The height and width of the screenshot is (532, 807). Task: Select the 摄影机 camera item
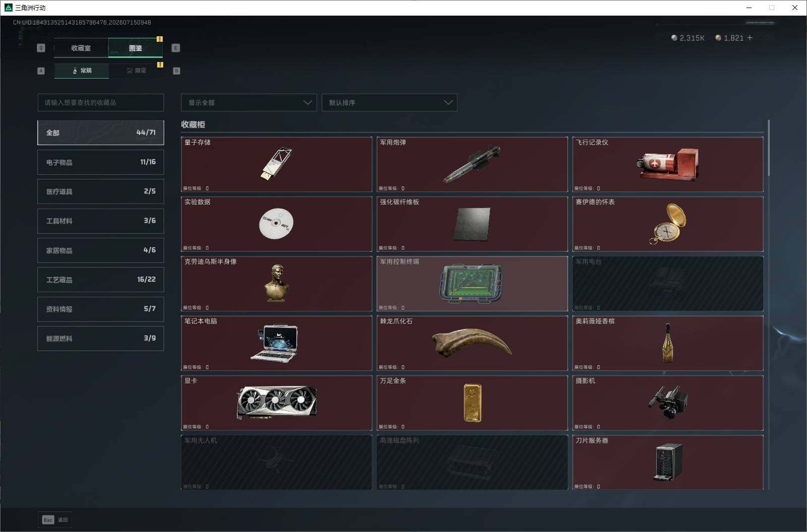pos(668,403)
